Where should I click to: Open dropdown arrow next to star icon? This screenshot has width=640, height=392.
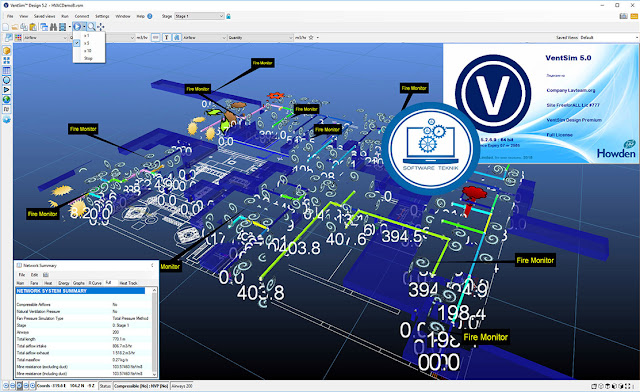tap(318, 38)
